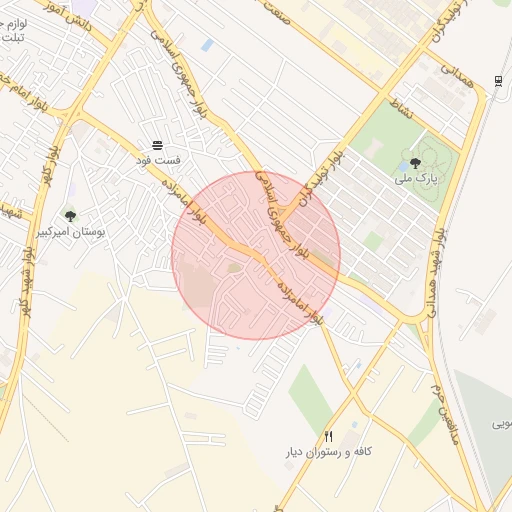This screenshot has height=512, width=512.
Task: Open the کافه و رستوران دیار restaurant icon
Action: click(x=329, y=436)
